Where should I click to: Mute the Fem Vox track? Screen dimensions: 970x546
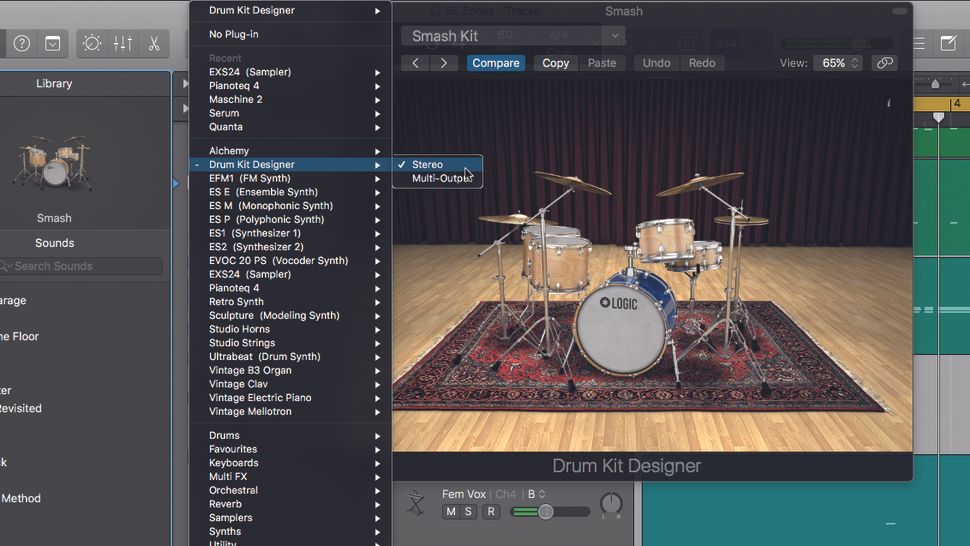[x=450, y=511]
